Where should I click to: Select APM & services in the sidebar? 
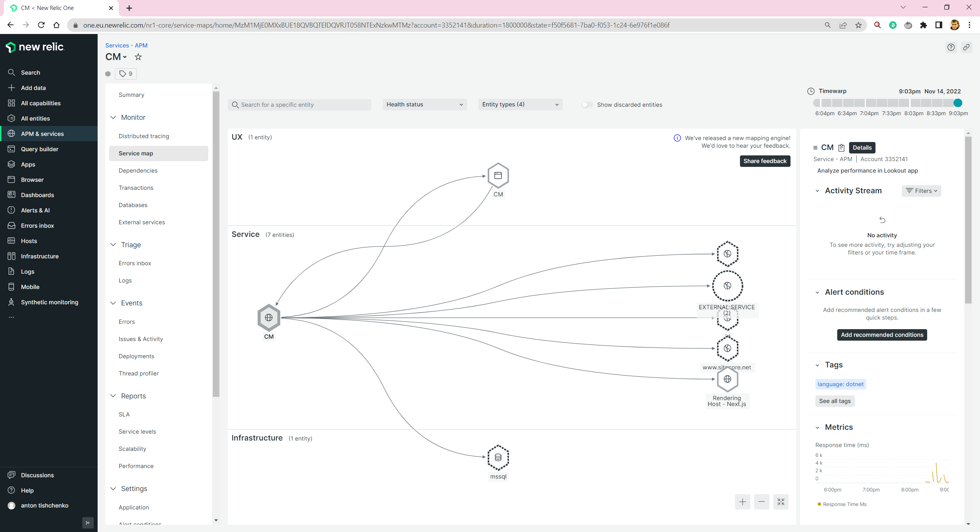[x=42, y=134]
